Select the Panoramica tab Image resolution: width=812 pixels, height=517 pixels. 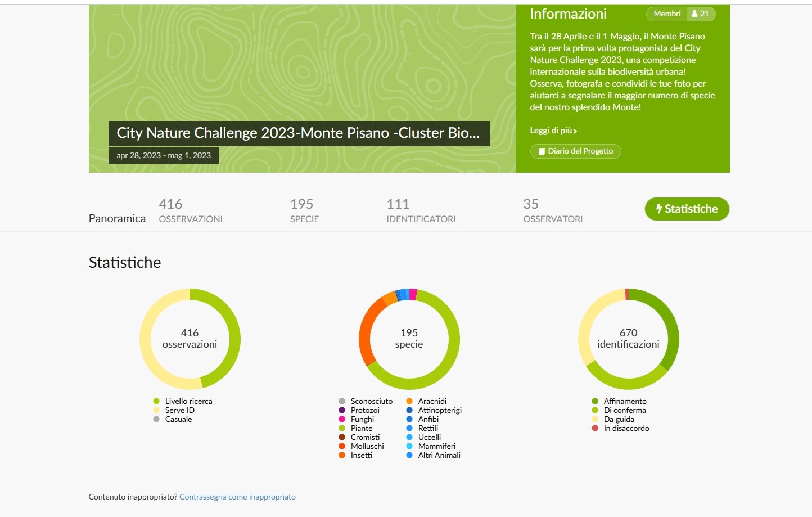click(x=117, y=218)
